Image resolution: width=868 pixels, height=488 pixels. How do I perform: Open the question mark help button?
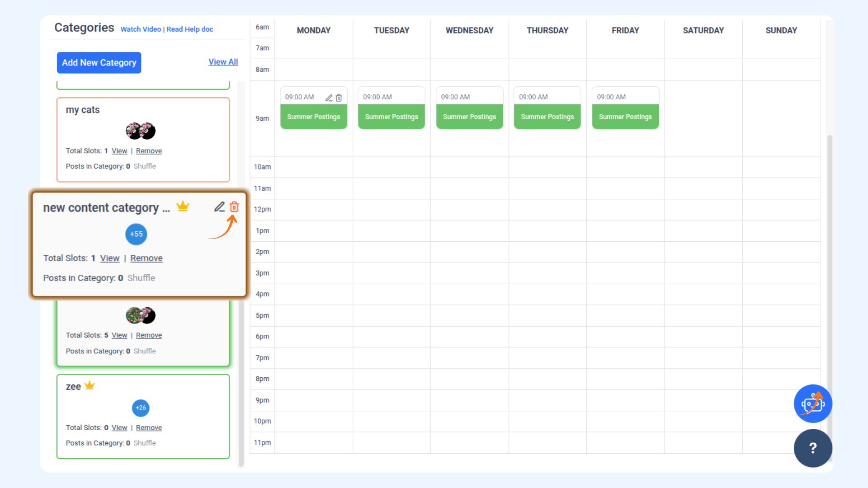point(812,448)
